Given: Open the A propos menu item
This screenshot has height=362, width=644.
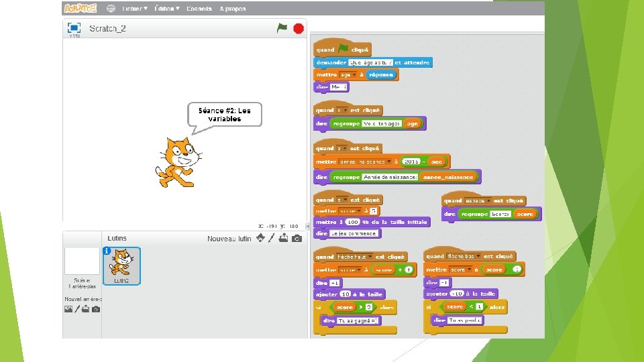Looking at the screenshot, I should (233, 9).
